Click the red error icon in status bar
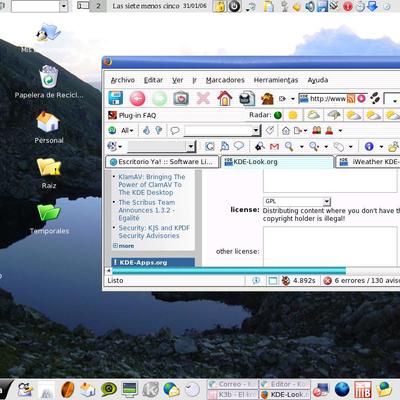 pyautogui.click(x=328, y=281)
